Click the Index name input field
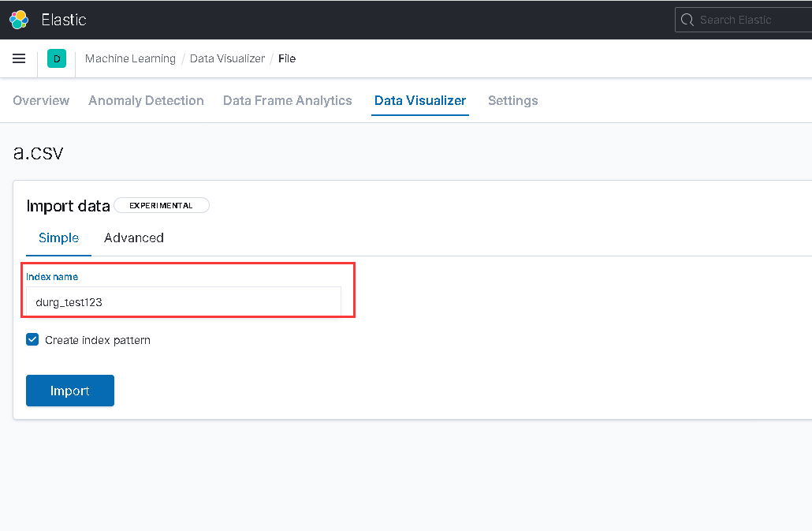This screenshot has width=812, height=531. click(184, 301)
